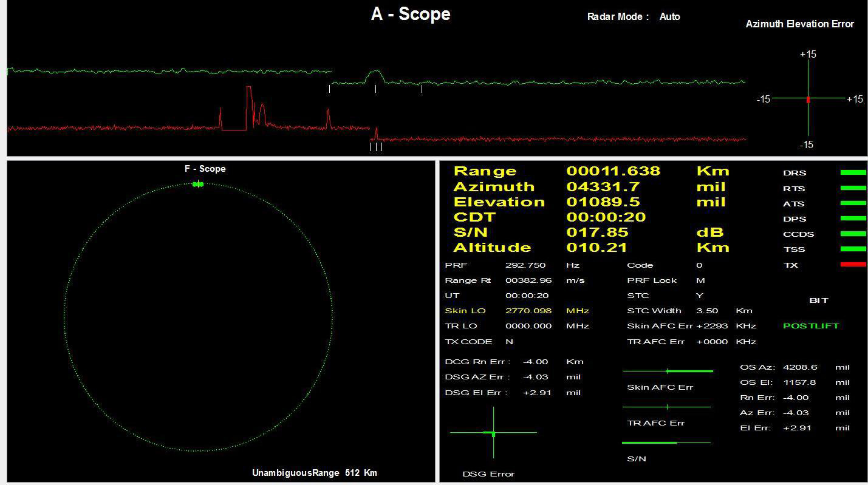Viewport: 868px width, 485px height.
Task: Click the Azimuth Elevation Error crosshair center
Action: click(x=808, y=98)
